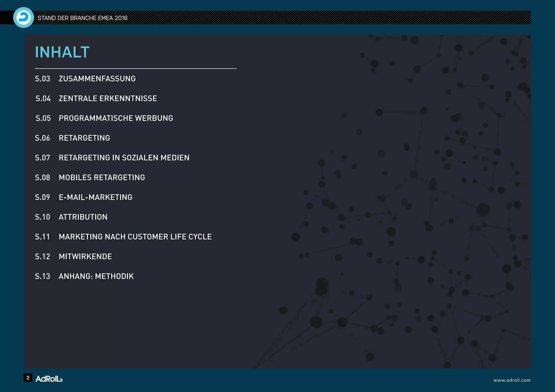Go to MOBILES RETARGETING section
This screenshot has width=555, height=392.
[x=102, y=178]
